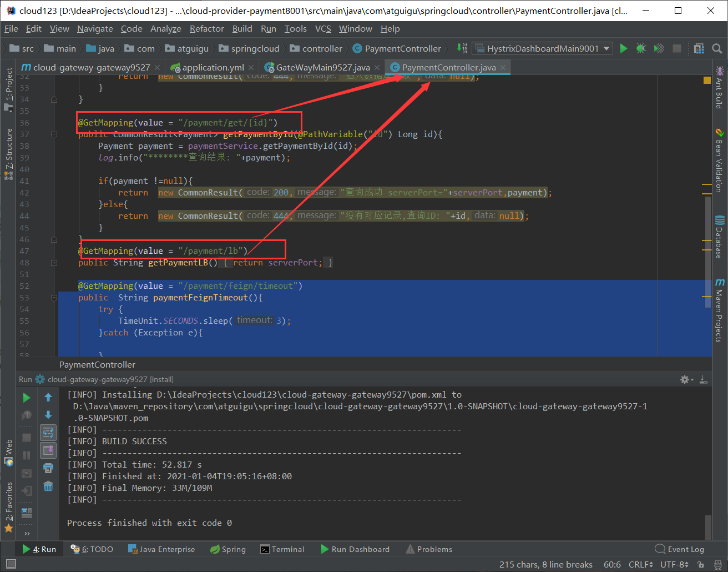Open the Web tool window
The image size is (728, 572).
click(x=8, y=453)
